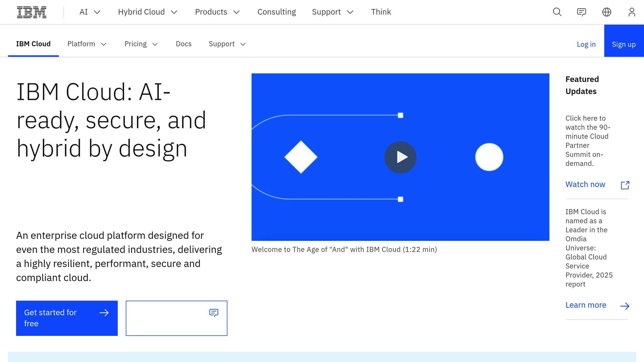Play the Age of And video
This screenshot has height=362, width=644.
pos(400,157)
